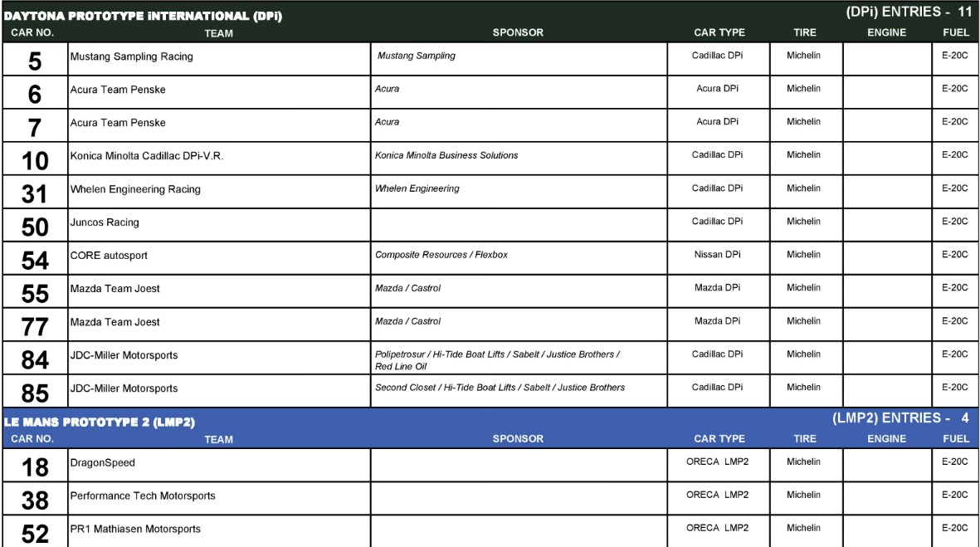Select team "Konica Minolta Cadillac DPi-V.R."
Image resolution: width=980 pixels, height=547 pixels.
point(146,156)
